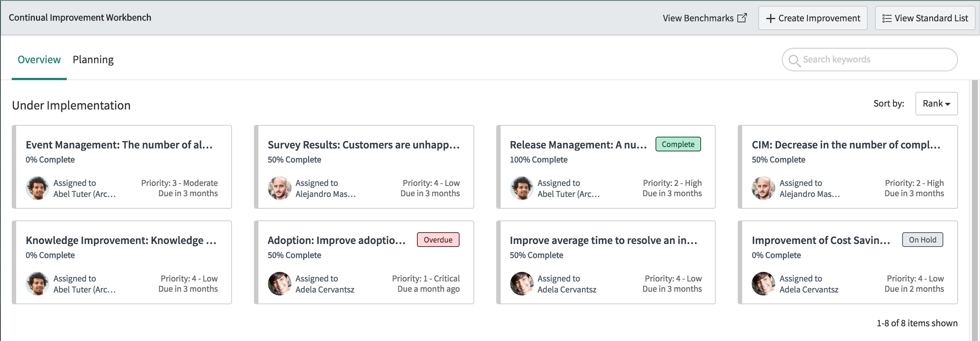Click Abel Tuter avatar on Event Management card
This screenshot has width=980, height=341.
pos(37,188)
